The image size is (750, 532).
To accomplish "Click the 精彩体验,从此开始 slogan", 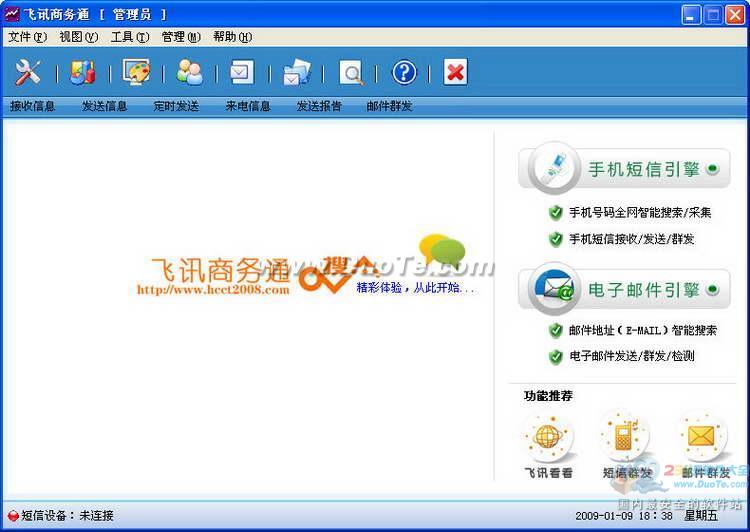I will (x=415, y=288).
